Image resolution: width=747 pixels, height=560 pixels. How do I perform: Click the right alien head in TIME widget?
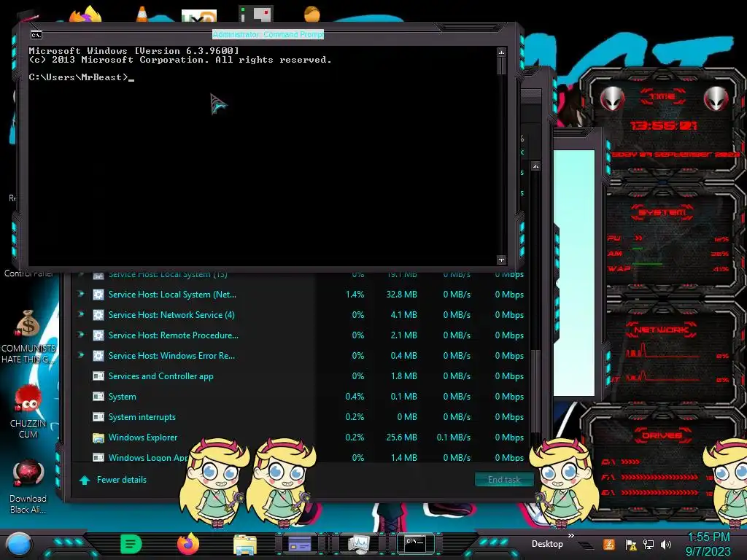(x=716, y=98)
